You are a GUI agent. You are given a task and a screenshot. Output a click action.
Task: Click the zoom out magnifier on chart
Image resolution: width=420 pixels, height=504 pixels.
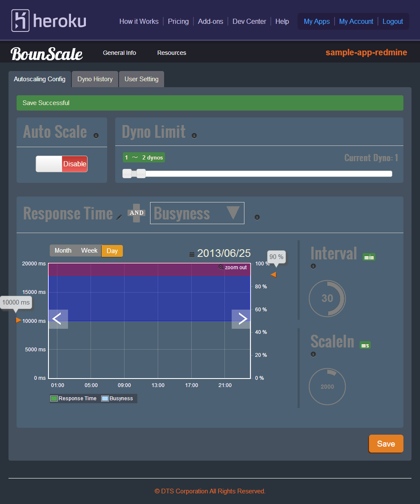221,267
